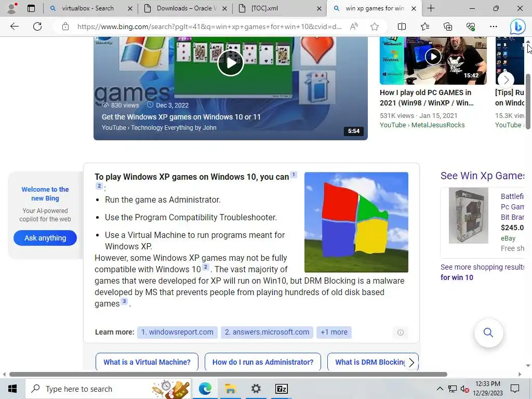Open Read aloud in address bar
The image size is (532, 399).
tap(354, 26)
